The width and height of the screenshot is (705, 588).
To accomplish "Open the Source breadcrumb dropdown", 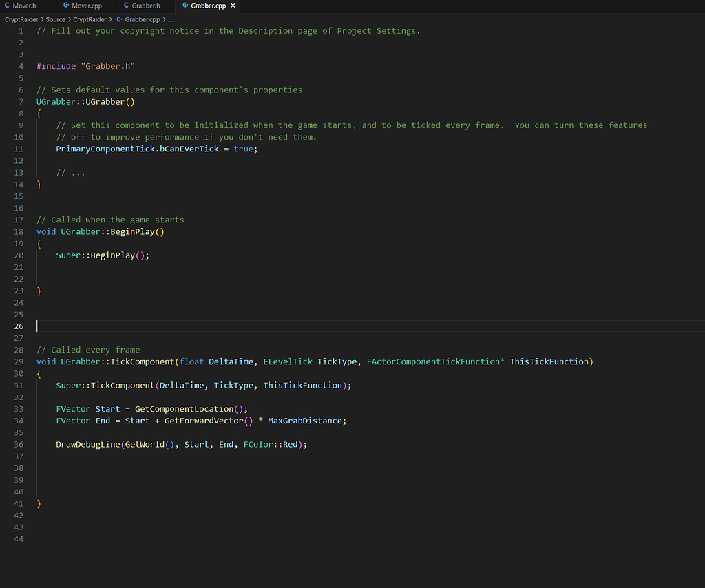I will [55, 19].
